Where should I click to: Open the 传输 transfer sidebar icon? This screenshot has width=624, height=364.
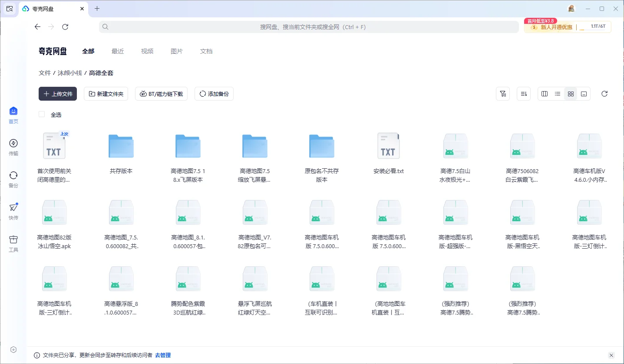click(x=13, y=144)
